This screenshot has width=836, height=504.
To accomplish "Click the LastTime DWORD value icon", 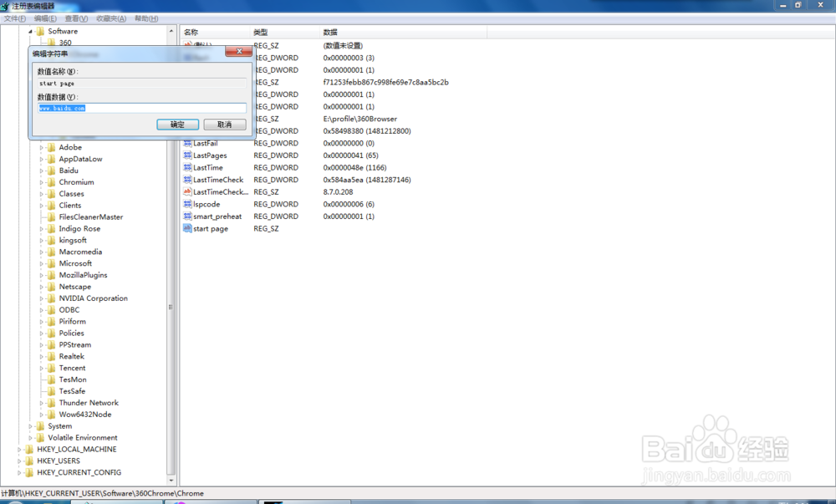I will pos(187,167).
